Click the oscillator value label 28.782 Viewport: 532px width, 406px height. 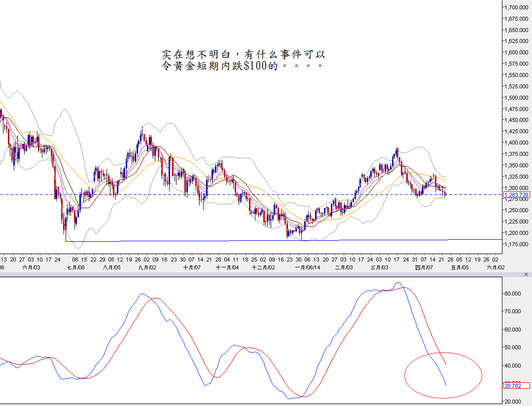click(x=516, y=386)
